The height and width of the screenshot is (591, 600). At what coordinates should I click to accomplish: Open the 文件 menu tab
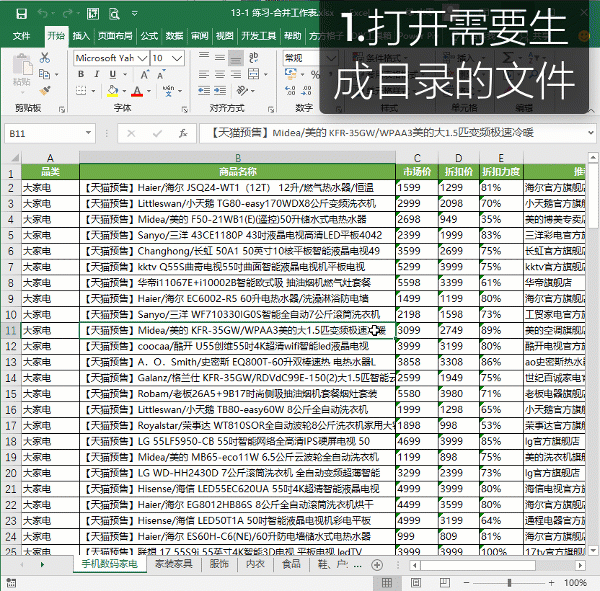coord(21,36)
